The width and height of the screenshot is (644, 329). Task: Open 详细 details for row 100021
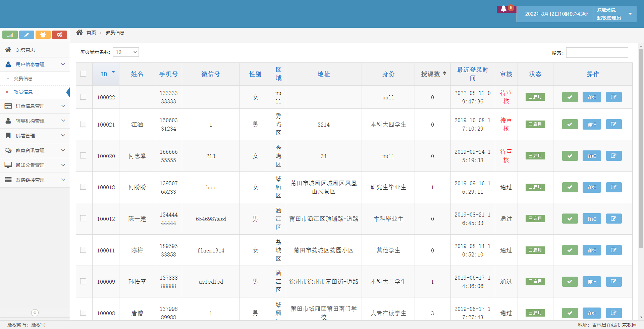(592, 124)
